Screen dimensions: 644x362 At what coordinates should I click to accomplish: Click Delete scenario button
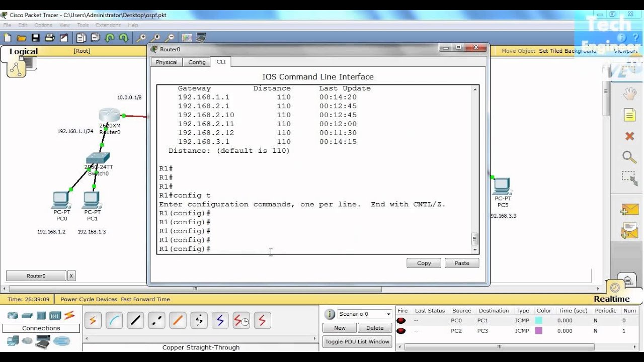tap(375, 328)
